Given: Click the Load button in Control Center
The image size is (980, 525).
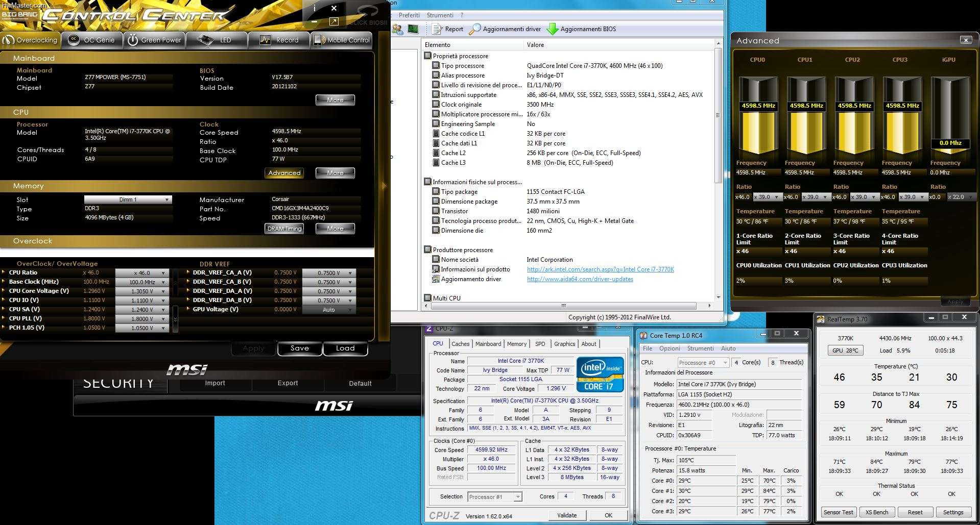Looking at the screenshot, I should click(345, 348).
